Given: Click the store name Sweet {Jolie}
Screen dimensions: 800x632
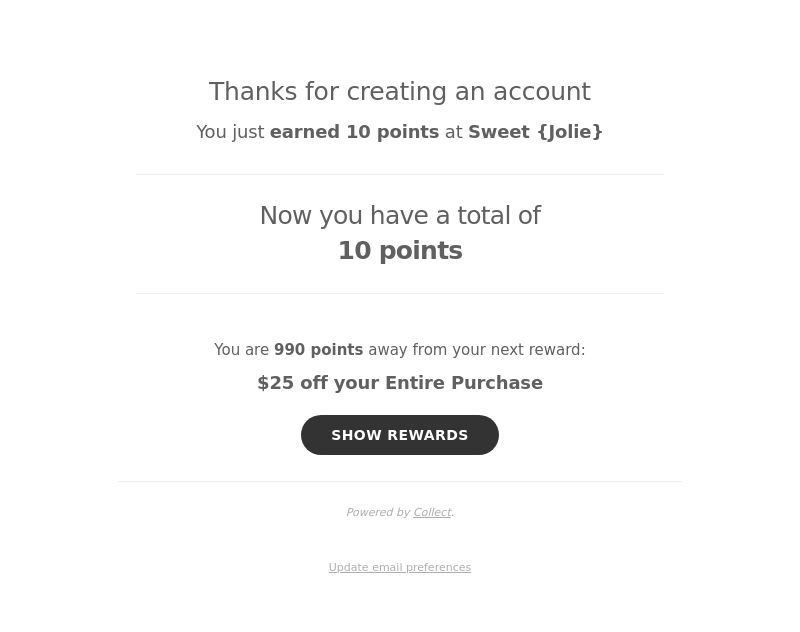Looking at the screenshot, I should 535,132.
